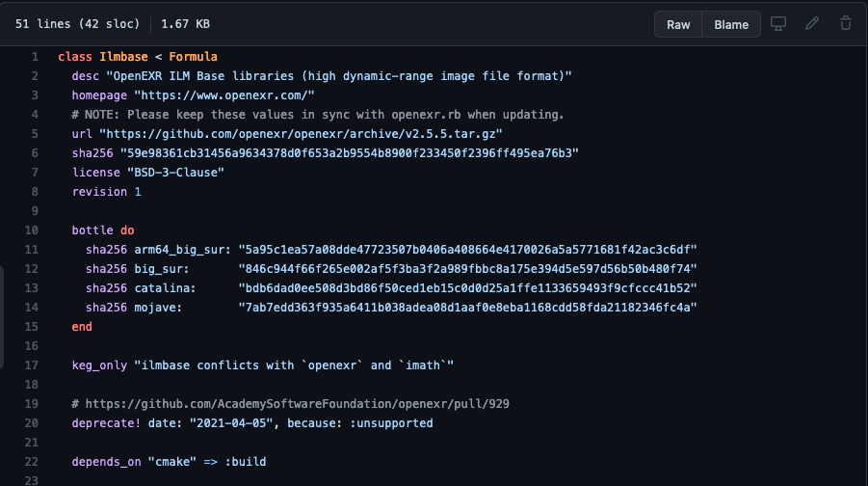The height and width of the screenshot is (486, 868).
Task: Open file in GitHub Desktop icon
Action: (778, 24)
